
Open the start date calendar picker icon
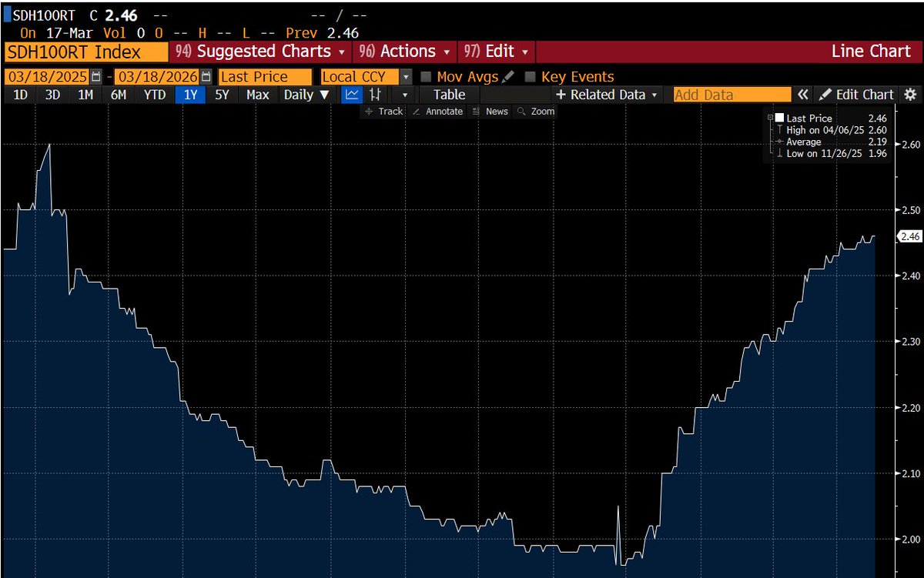tap(96, 77)
